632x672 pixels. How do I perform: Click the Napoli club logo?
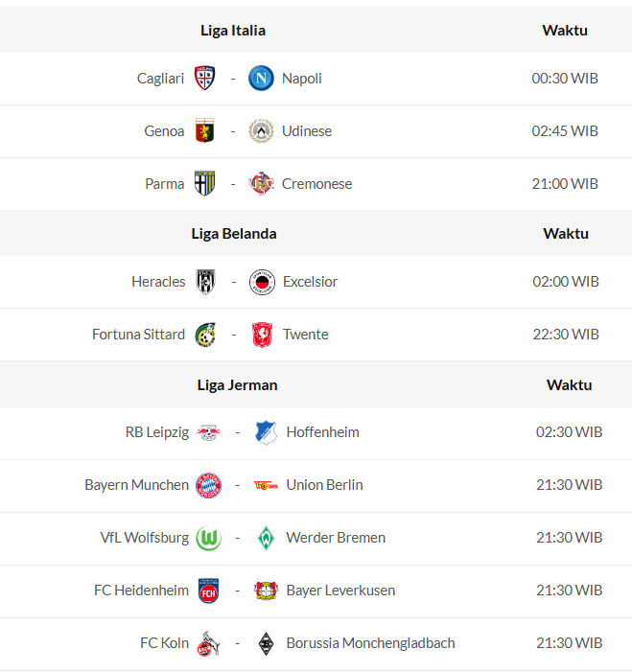[261, 79]
